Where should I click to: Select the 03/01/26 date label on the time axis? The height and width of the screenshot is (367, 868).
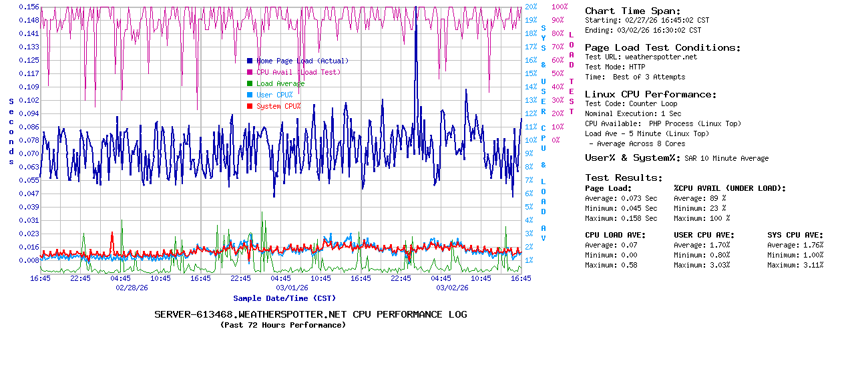click(292, 288)
